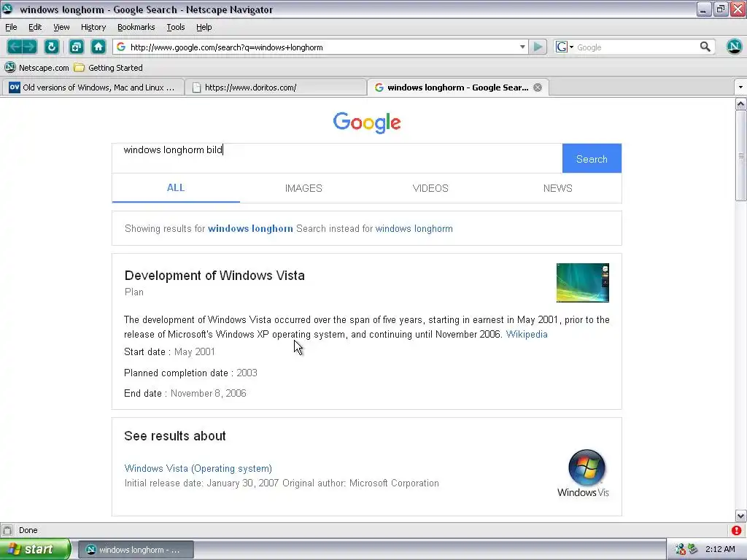Click the blue Search button

(592, 158)
